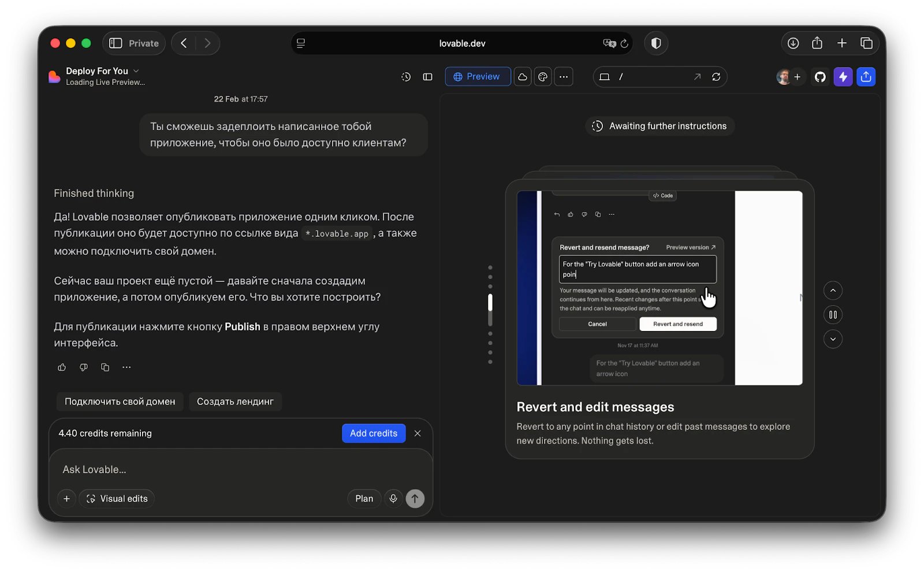Expand the Deploy For You project dropdown
This screenshot has height=572, width=924.
click(136, 71)
